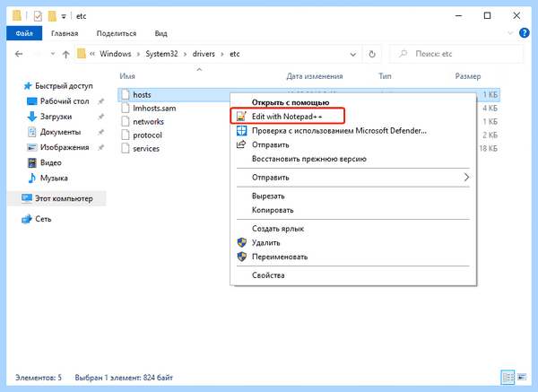Open the Файл ribbon tab
Viewport: 538px width, 392px height.
pyautogui.click(x=24, y=33)
